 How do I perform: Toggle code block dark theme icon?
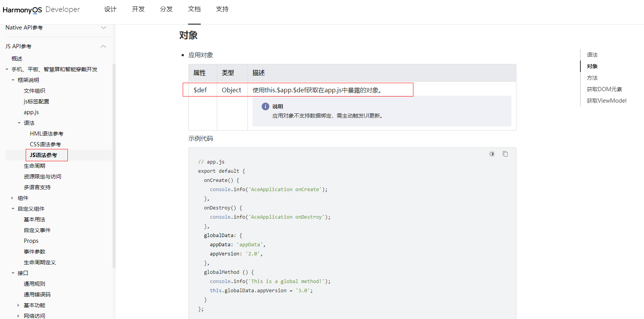(x=492, y=154)
